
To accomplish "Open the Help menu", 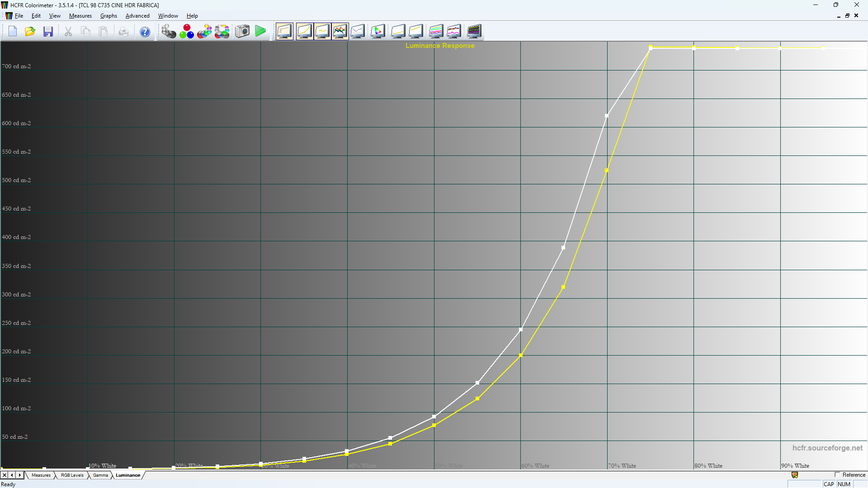I will click(192, 16).
